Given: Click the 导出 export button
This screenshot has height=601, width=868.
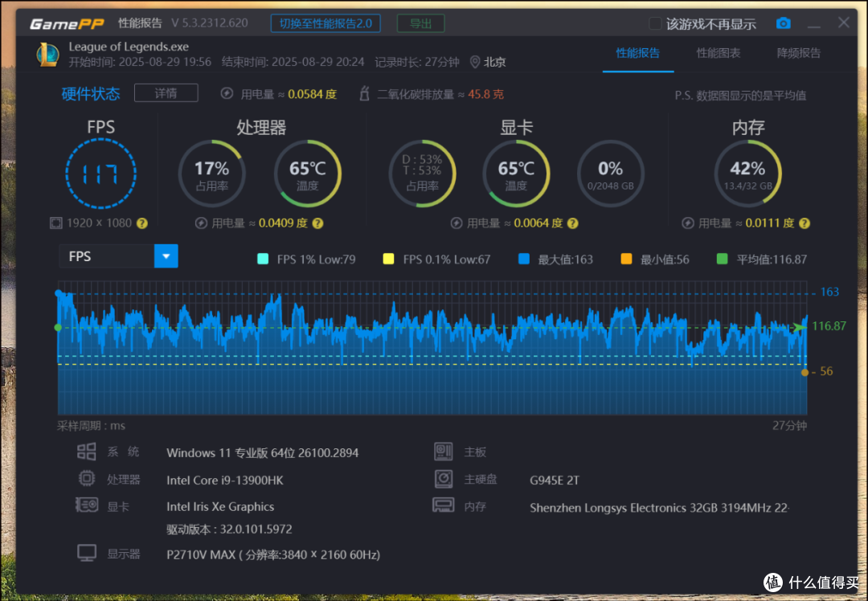Looking at the screenshot, I should [420, 23].
